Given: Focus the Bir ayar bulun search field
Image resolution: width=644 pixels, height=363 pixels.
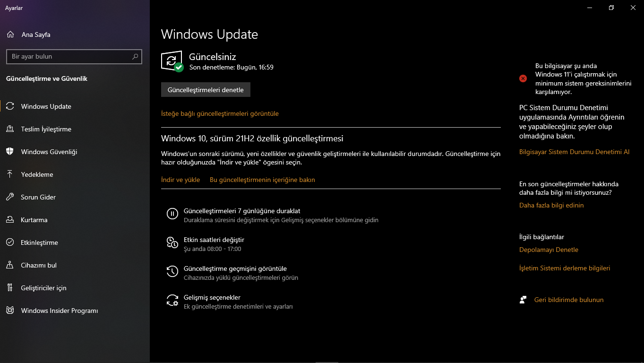Looking at the screenshot, I should coord(74,56).
